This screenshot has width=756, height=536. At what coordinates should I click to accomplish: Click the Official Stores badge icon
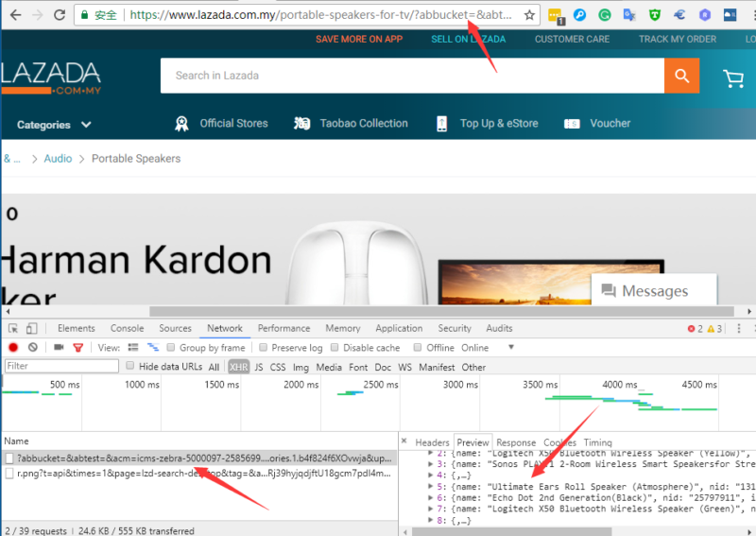coord(181,124)
